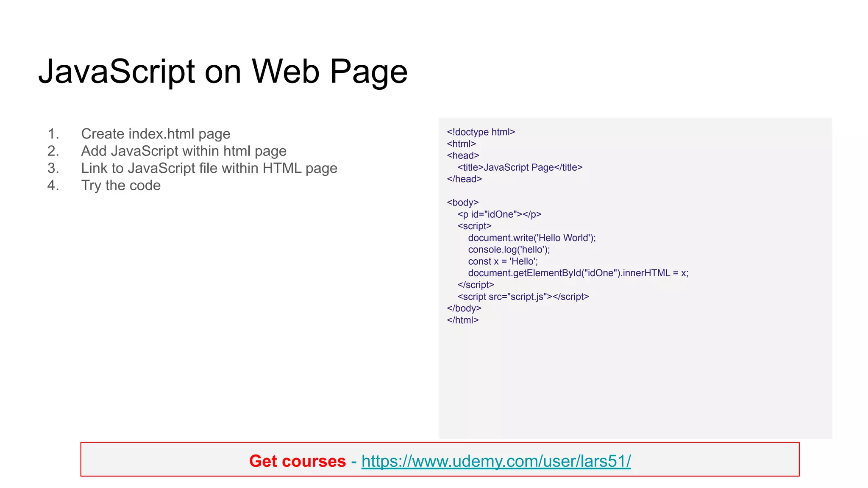Click the "const x = 'Hello';" line
Screen dimensions: 868x488
(503, 261)
